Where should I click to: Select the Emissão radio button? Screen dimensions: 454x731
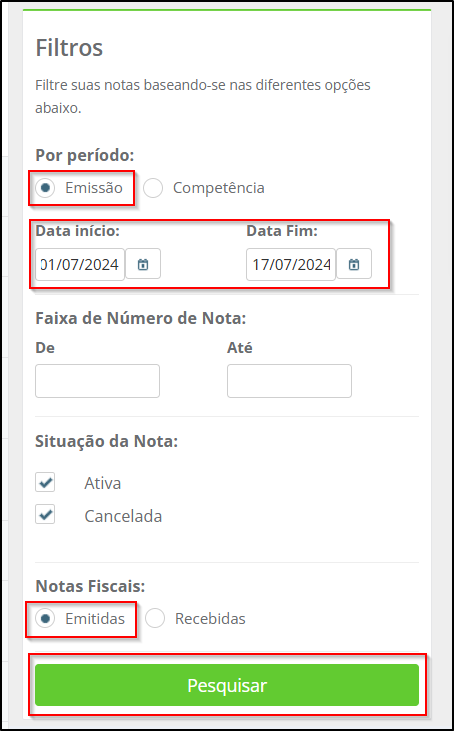pyautogui.click(x=45, y=188)
